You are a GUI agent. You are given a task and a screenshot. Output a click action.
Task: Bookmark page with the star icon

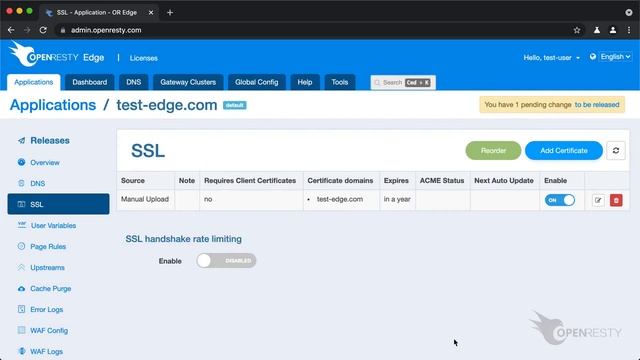click(577, 30)
